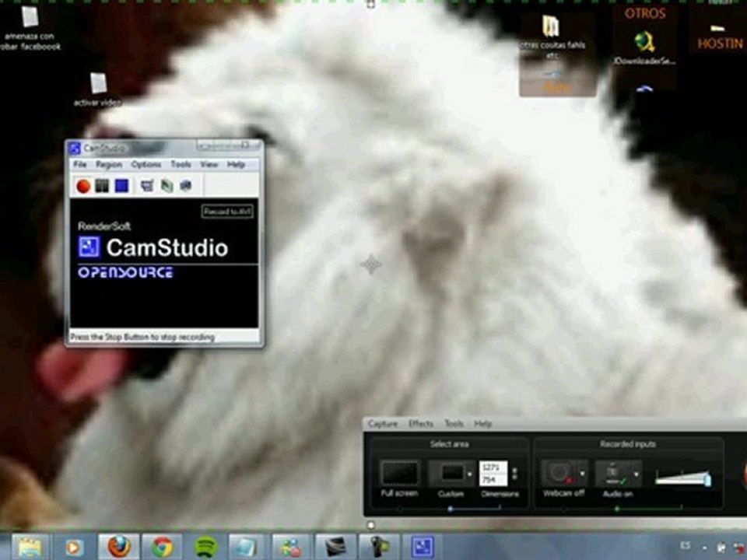Click the height dimension field showing 754

coord(492,480)
